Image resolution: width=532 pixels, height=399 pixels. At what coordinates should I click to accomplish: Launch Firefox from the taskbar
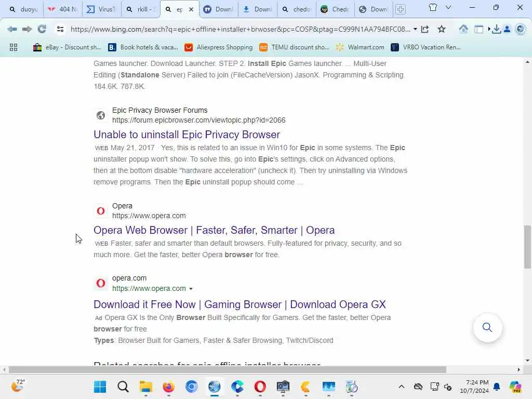point(169,387)
